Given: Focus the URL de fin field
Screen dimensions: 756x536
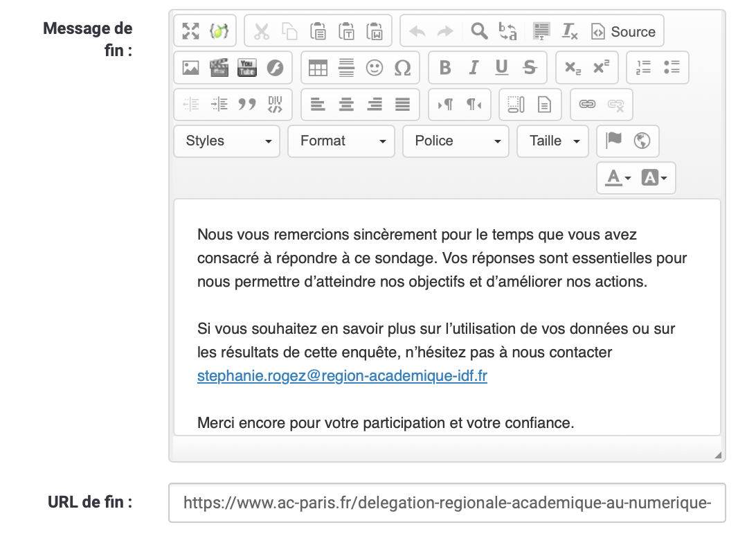Looking at the screenshot, I should 447,503.
